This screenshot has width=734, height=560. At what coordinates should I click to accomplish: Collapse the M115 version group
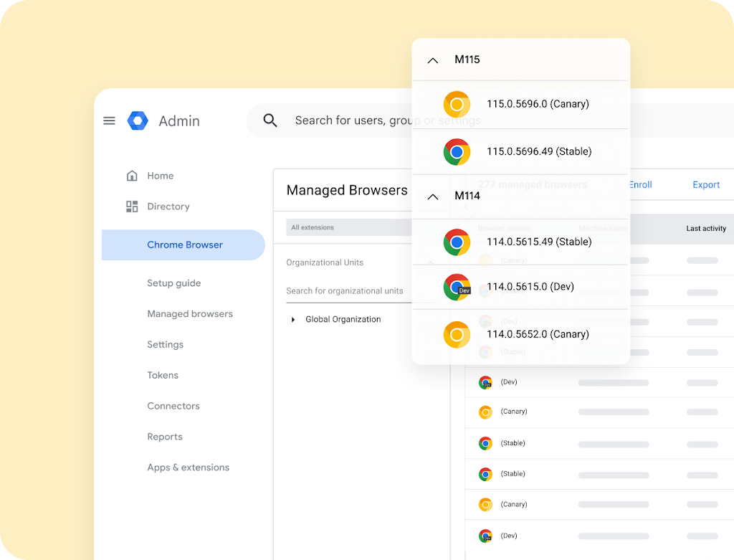[x=433, y=60]
